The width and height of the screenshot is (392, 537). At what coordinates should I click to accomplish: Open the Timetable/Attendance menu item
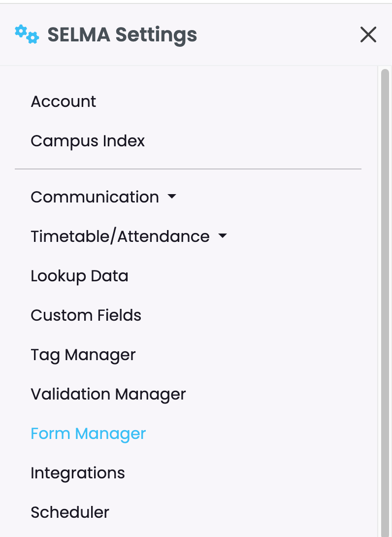[120, 236]
